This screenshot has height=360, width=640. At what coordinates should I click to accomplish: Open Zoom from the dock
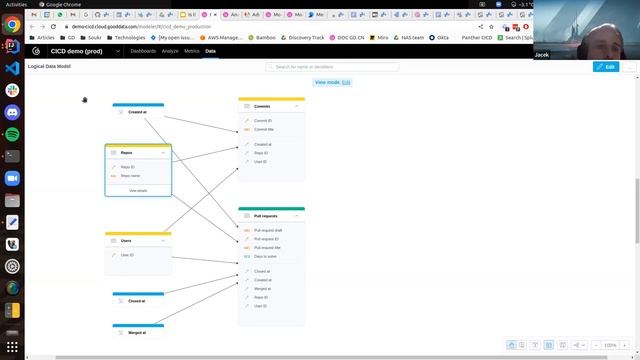click(x=12, y=178)
